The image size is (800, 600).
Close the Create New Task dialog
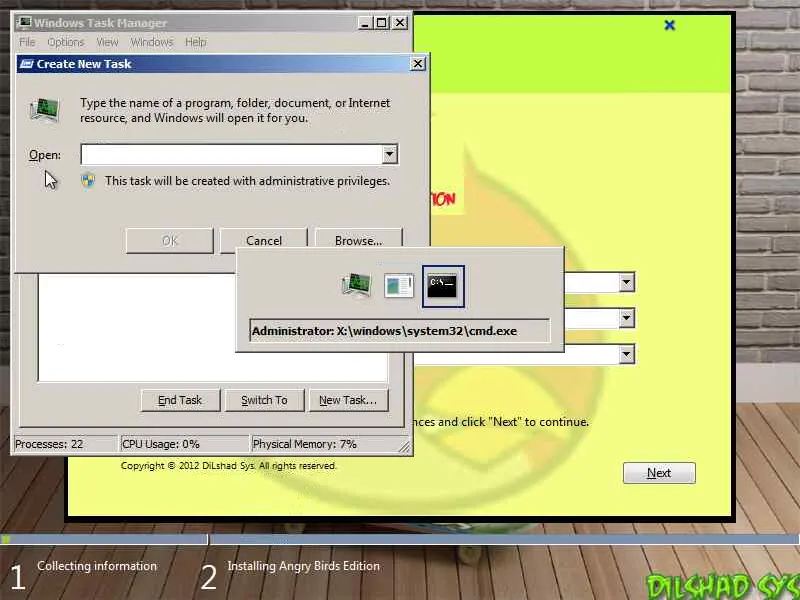pos(417,64)
